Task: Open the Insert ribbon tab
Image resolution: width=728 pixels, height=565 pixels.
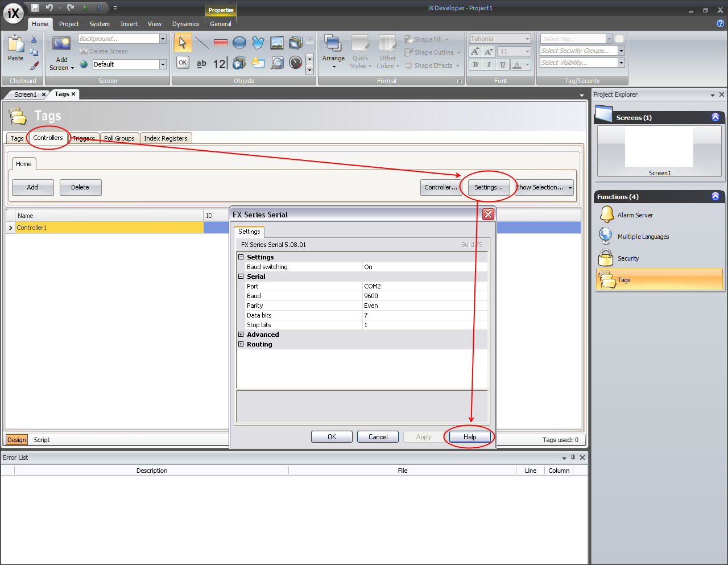Action: click(x=129, y=24)
